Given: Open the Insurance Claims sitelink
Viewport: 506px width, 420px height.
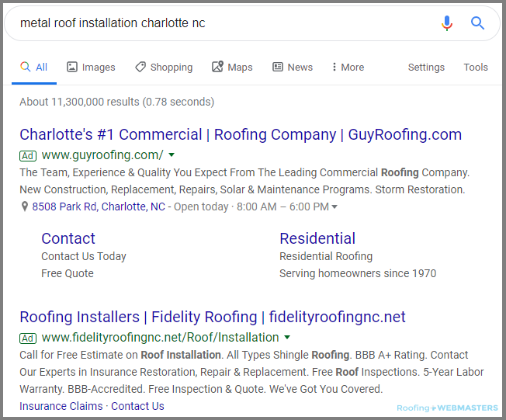Looking at the screenshot, I should pos(61,406).
